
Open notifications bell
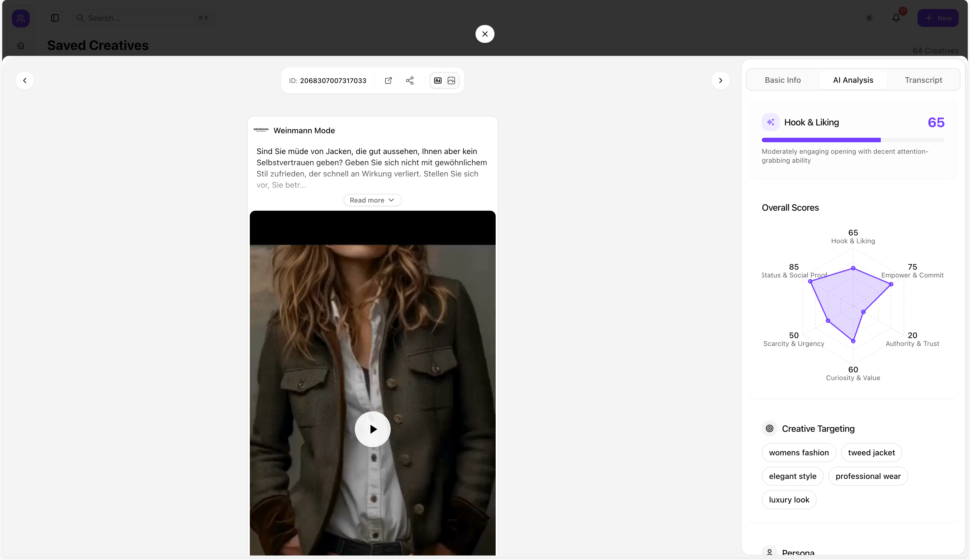click(896, 18)
